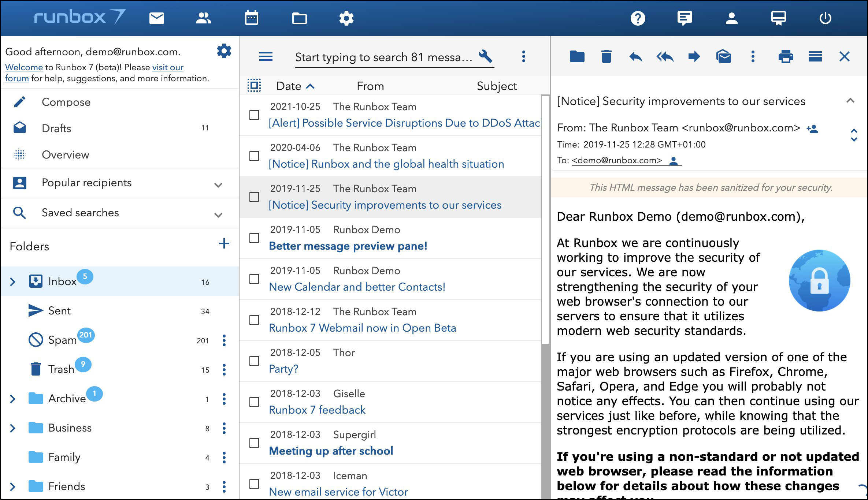Screen dimensions: 868x500
Task: Click add folder plus icon
Action: pyautogui.click(x=224, y=244)
